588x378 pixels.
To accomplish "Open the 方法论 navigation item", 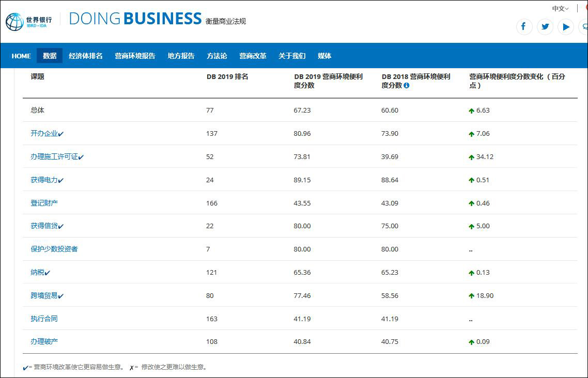I will (x=217, y=56).
